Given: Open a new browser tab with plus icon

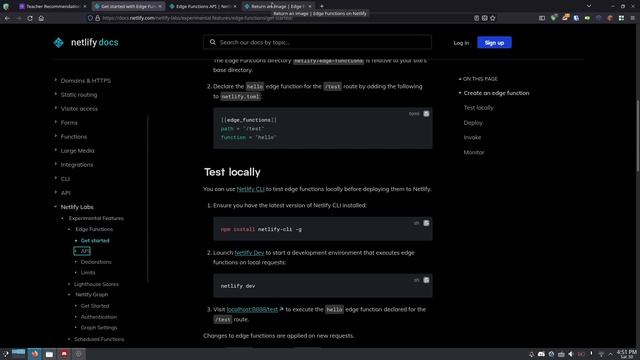Looking at the screenshot, I should 322,6.
